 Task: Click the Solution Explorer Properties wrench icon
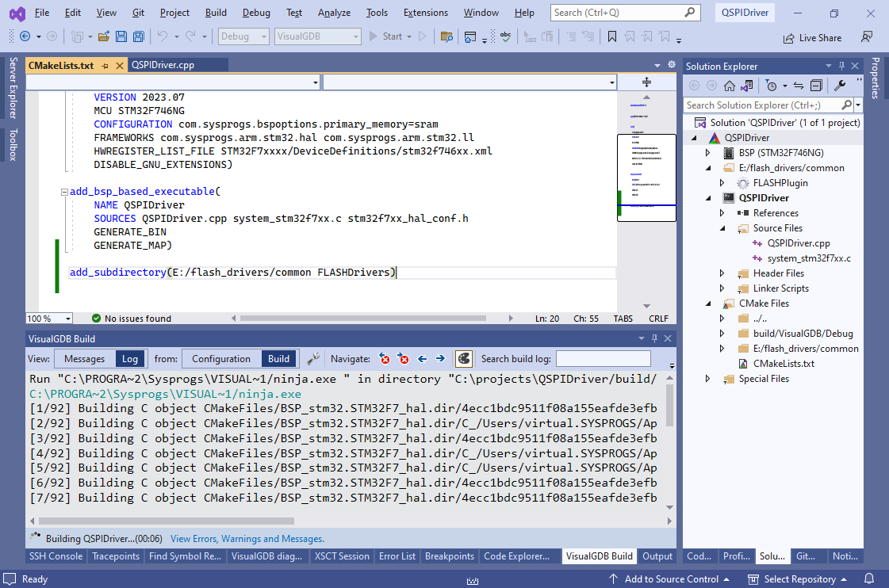click(x=841, y=86)
